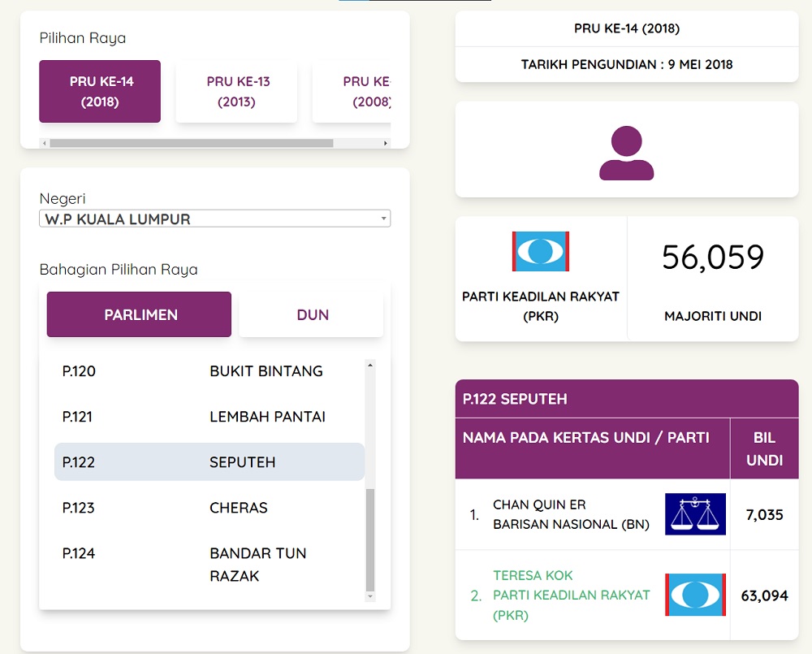Select PRU KE-13 (2013) election
Viewport: 812px width, 654px height.
coord(236,91)
